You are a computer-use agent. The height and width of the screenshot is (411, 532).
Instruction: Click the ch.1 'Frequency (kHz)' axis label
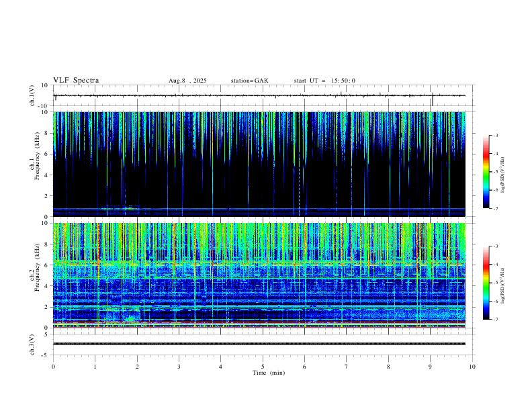tap(38, 156)
